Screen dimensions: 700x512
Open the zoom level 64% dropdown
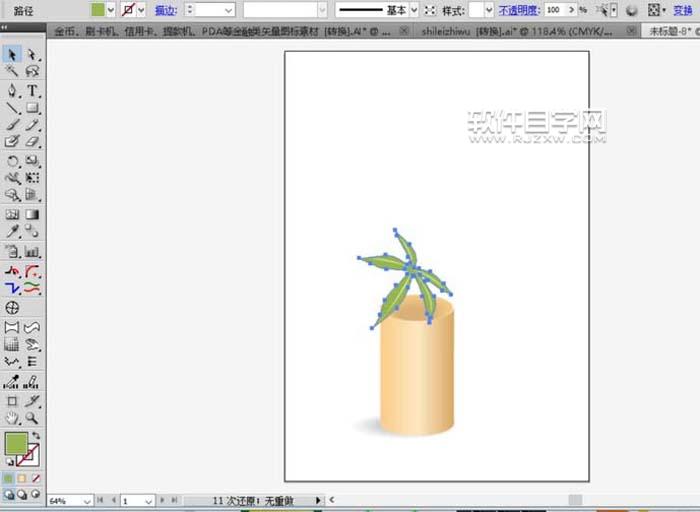pyautogui.click(x=87, y=501)
